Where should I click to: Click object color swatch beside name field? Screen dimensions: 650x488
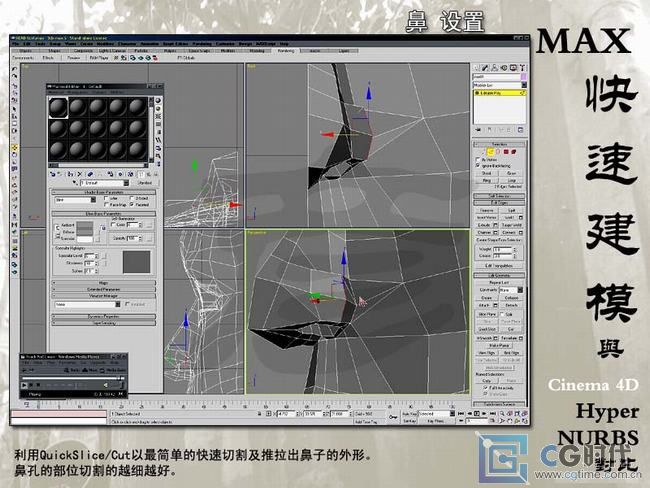[524, 77]
